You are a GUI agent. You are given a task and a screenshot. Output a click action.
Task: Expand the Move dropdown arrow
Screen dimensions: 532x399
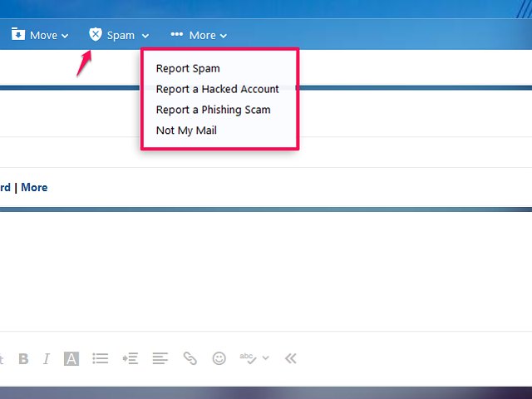[x=65, y=36]
